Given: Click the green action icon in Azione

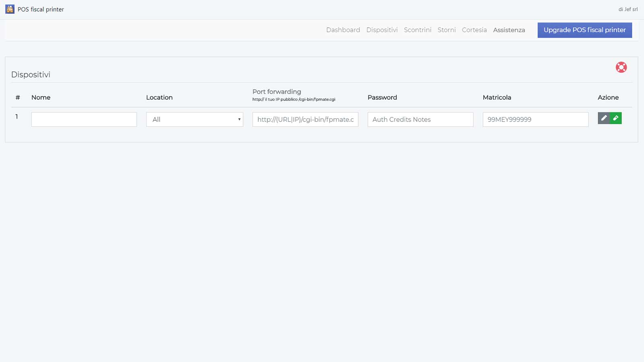Looking at the screenshot, I should pos(616,118).
